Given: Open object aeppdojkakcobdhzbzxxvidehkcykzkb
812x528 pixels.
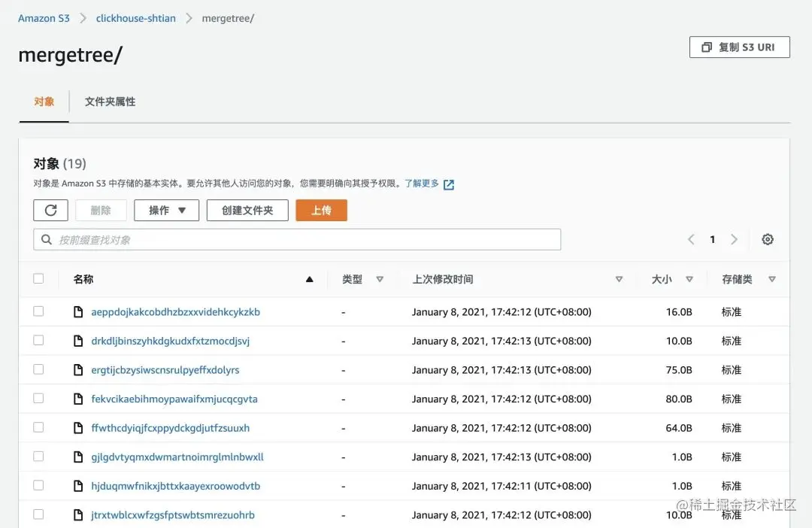Looking at the screenshot, I should [x=175, y=312].
